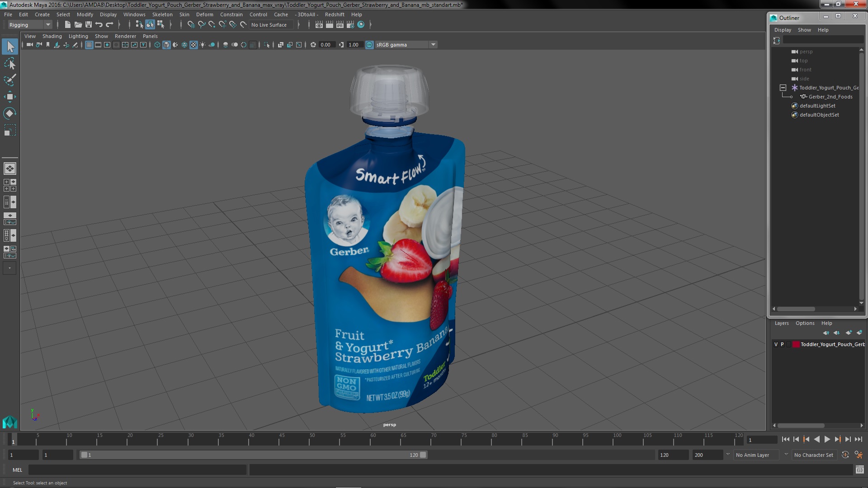Toggle the resolution gate display
This screenshot has width=868, height=488.
[107, 45]
